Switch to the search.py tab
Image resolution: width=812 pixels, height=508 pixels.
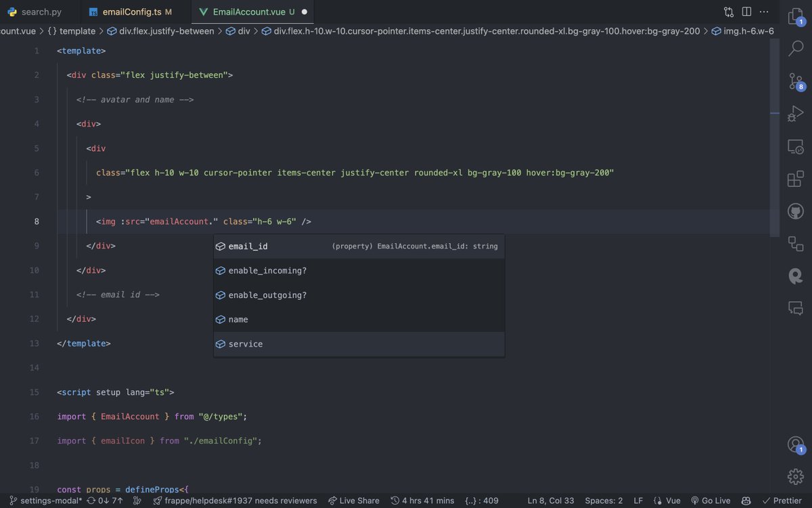[x=40, y=12]
